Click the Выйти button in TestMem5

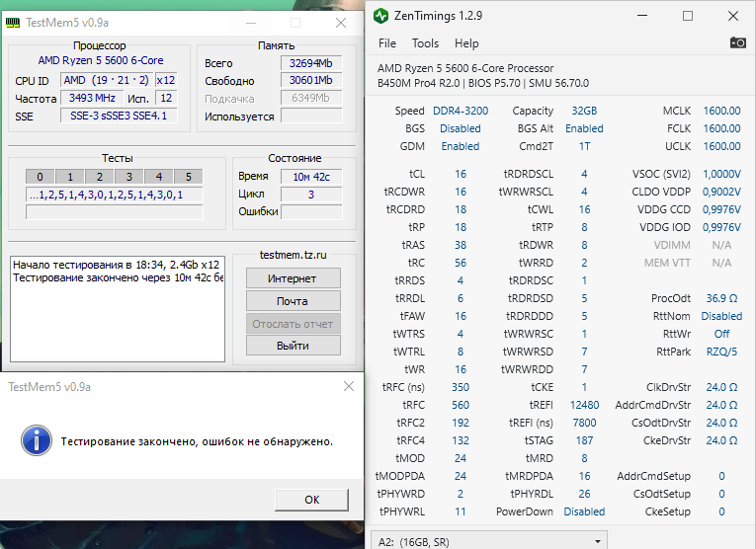[x=293, y=346]
